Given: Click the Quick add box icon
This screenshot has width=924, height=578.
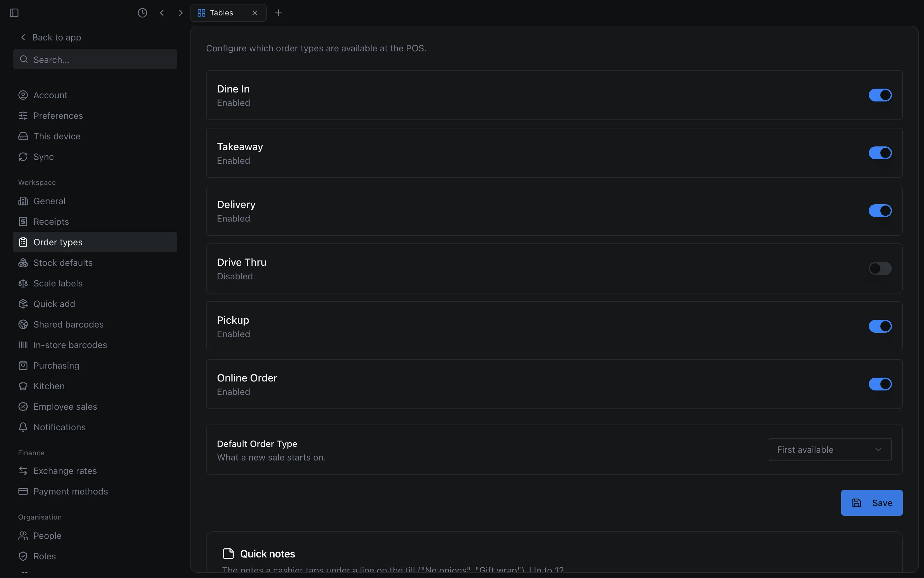Looking at the screenshot, I should [23, 304].
